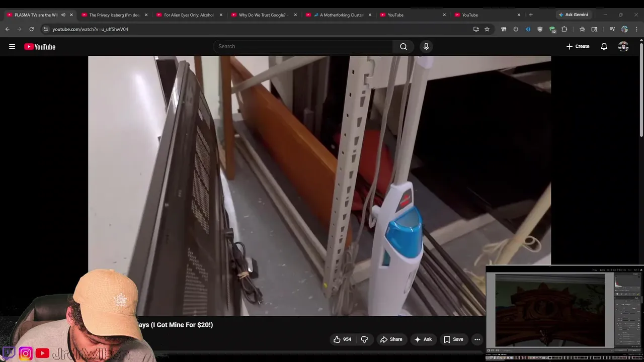View site information icon in address bar
Viewport: 644px width, 362px height.
pyautogui.click(x=46, y=29)
